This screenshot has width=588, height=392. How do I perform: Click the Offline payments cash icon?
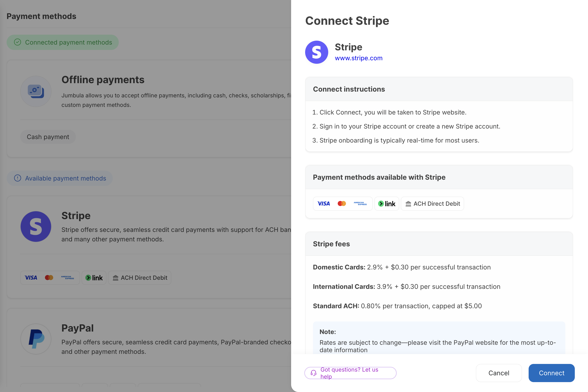(x=36, y=91)
